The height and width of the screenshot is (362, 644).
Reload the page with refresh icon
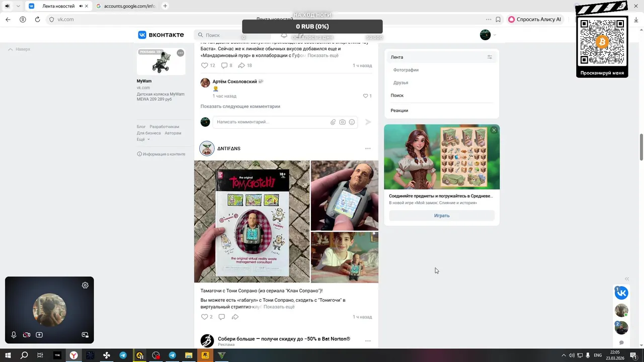[x=37, y=20]
